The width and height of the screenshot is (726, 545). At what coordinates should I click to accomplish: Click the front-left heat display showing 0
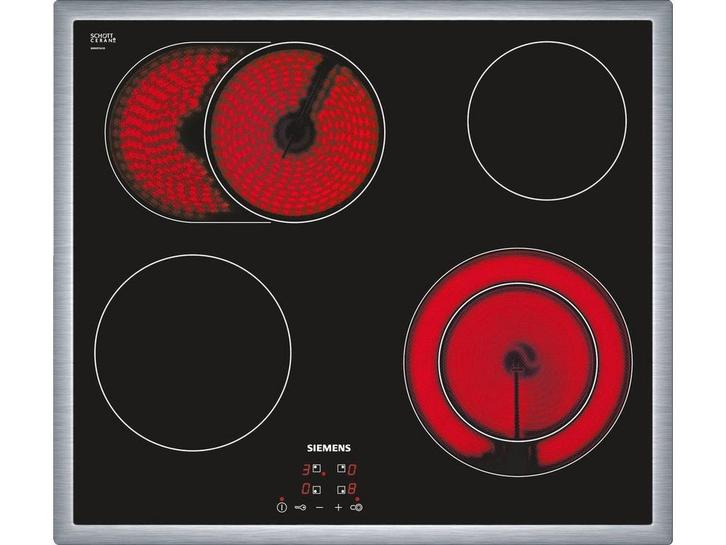tap(306, 489)
